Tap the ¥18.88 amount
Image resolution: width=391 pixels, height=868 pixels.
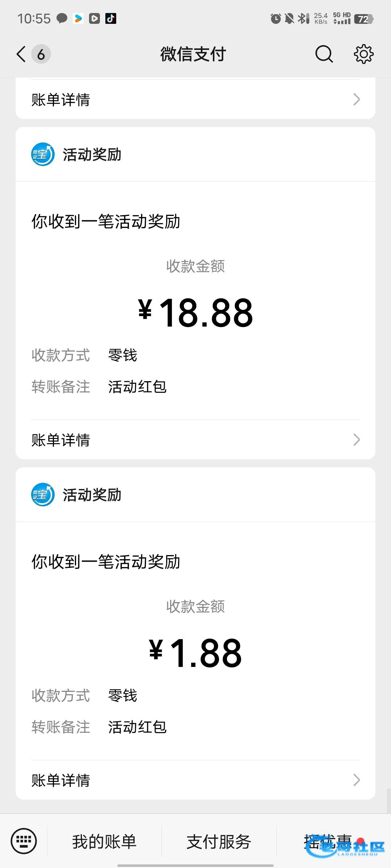(x=195, y=312)
